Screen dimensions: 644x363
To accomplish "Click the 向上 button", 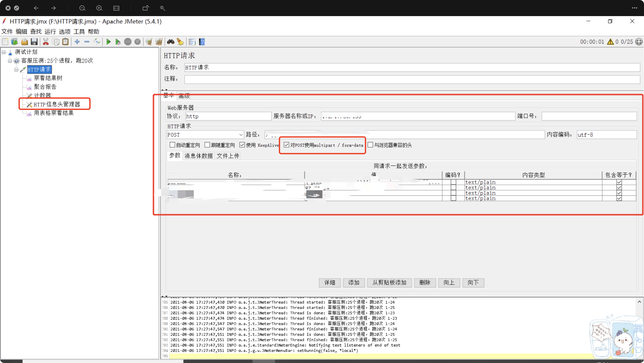I will point(449,283).
